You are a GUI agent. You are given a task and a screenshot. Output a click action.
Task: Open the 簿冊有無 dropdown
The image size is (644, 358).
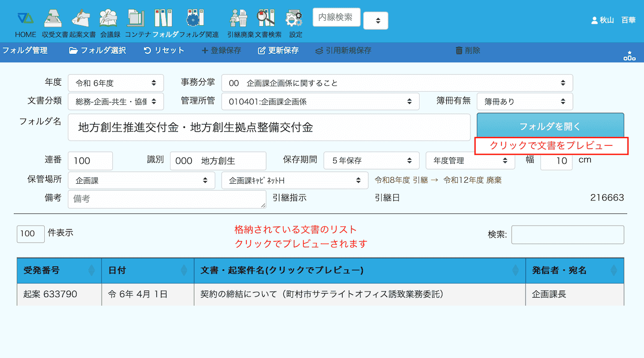tap(524, 101)
